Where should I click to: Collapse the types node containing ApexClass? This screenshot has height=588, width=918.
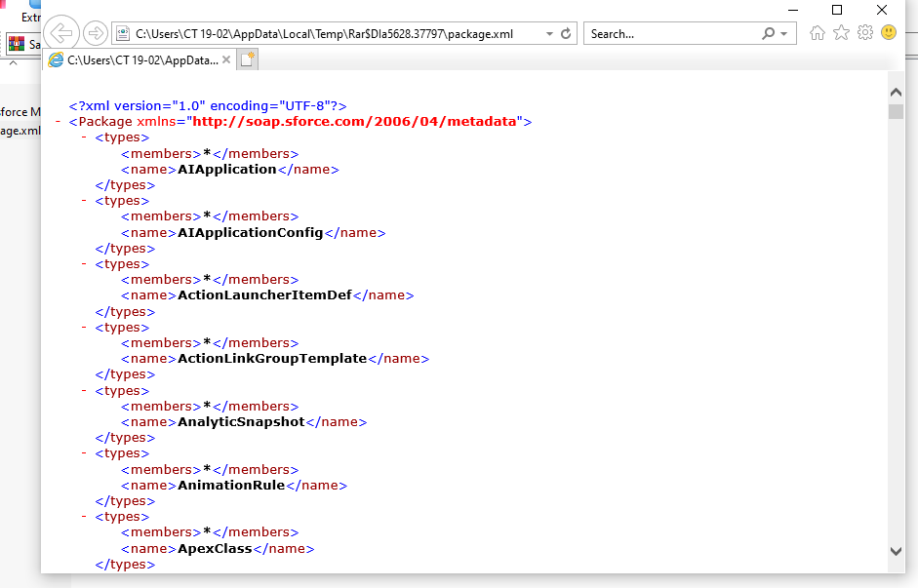[x=84, y=517]
